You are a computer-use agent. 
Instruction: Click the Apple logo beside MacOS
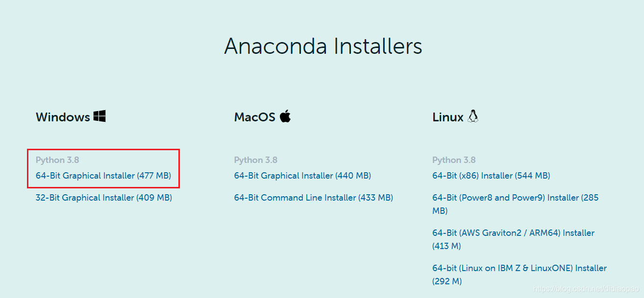[x=285, y=116]
